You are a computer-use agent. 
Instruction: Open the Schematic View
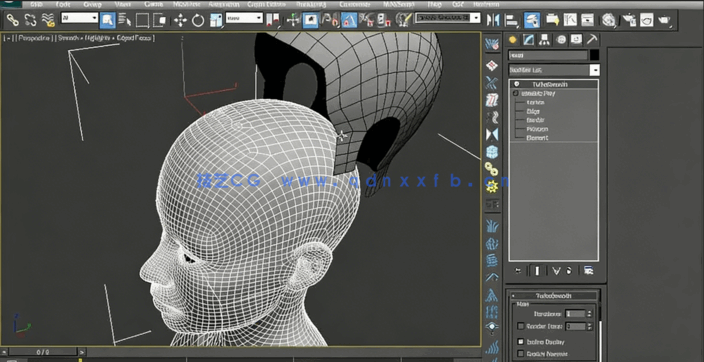coord(587,20)
